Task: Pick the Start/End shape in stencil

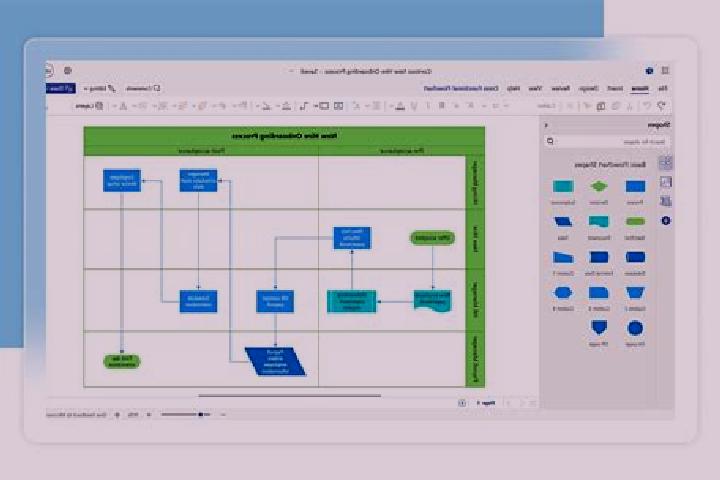Action: [636, 222]
